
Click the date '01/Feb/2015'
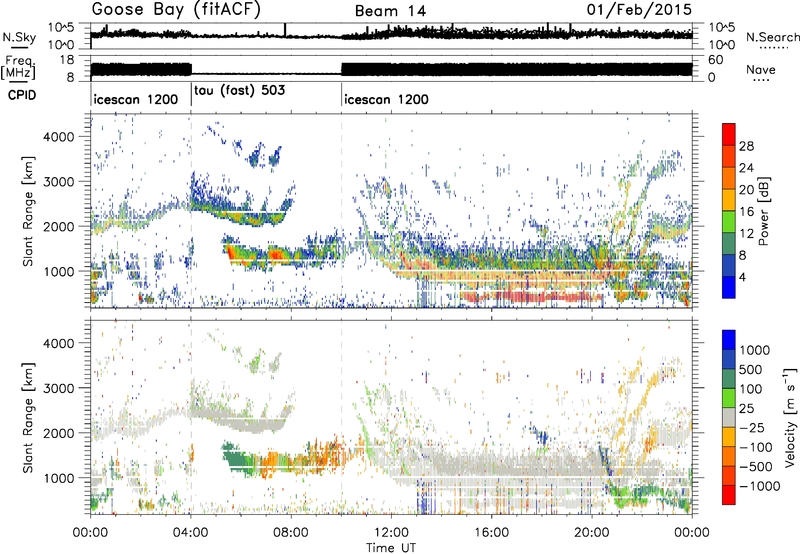pyautogui.click(x=639, y=10)
